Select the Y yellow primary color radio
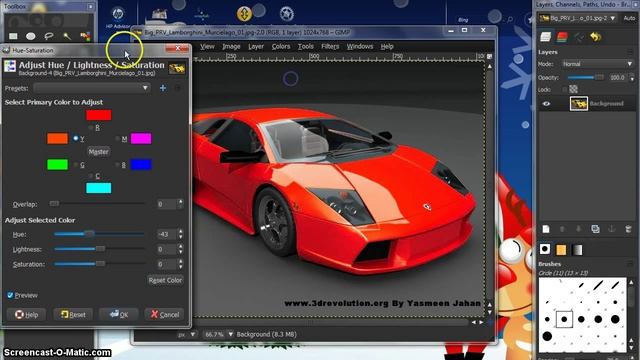The height and width of the screenshot is (360, 640). click(x=76, y=139)
